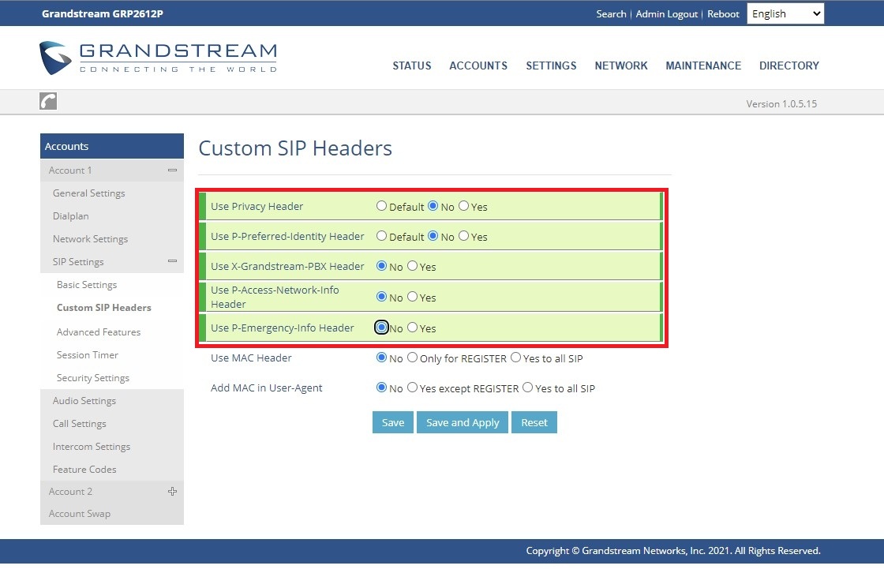Open the STATUS menu

(x=412, y=66)
